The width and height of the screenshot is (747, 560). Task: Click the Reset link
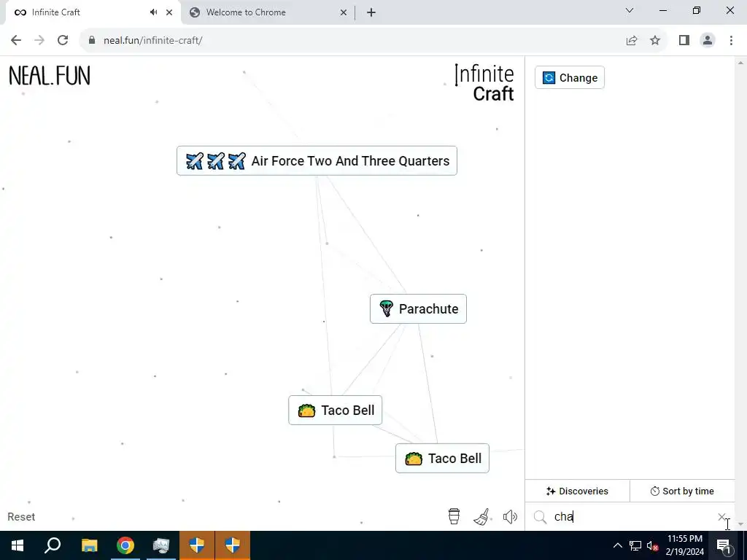(x=21, y=517)
